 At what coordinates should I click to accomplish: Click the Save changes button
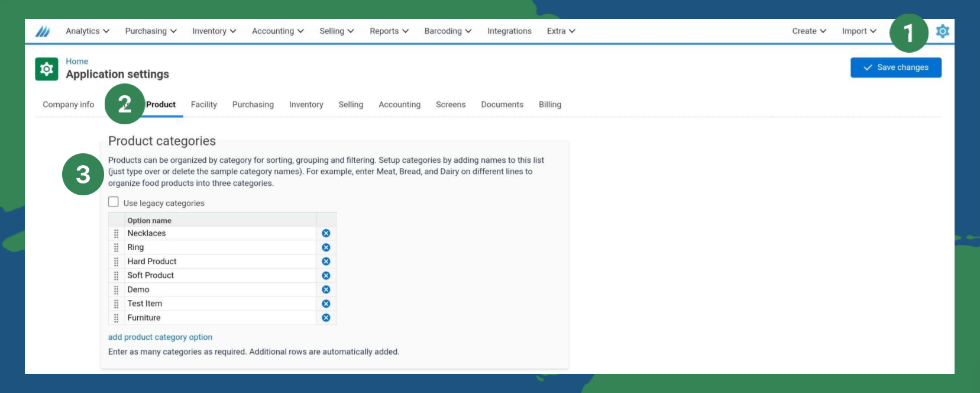896,67
